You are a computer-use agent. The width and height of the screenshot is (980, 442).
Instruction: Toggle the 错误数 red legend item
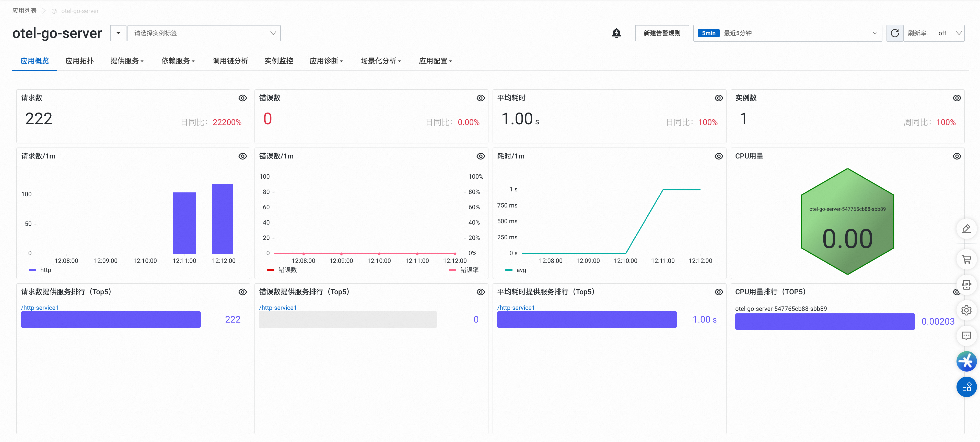pyautogui.click(x=282, y=270)
